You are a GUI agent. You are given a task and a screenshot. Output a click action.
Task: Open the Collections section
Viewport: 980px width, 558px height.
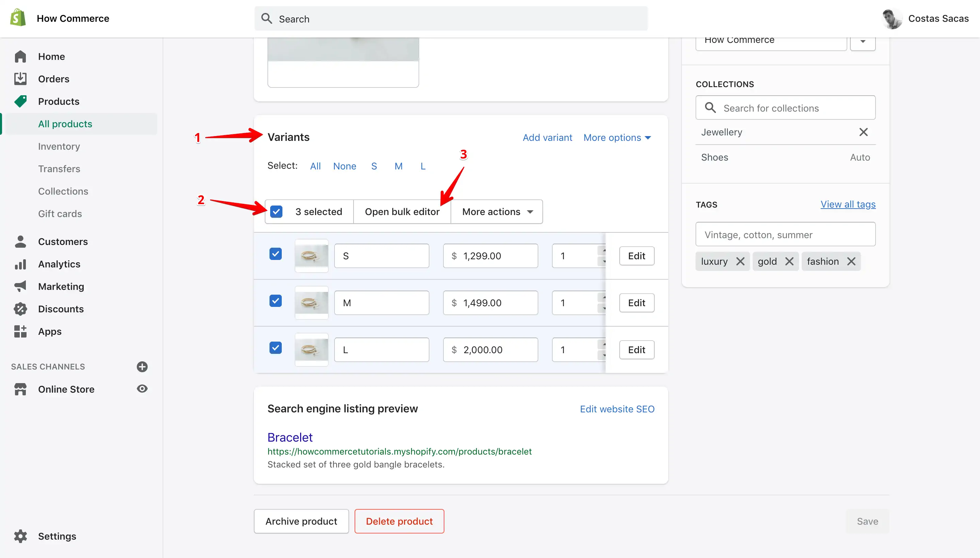[63, 191]
